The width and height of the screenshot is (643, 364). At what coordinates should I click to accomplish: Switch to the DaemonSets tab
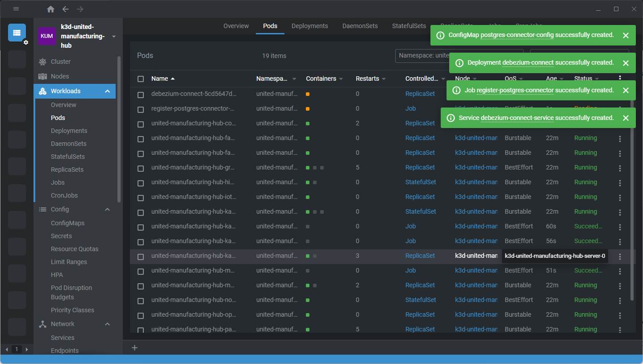coord(360,26)
